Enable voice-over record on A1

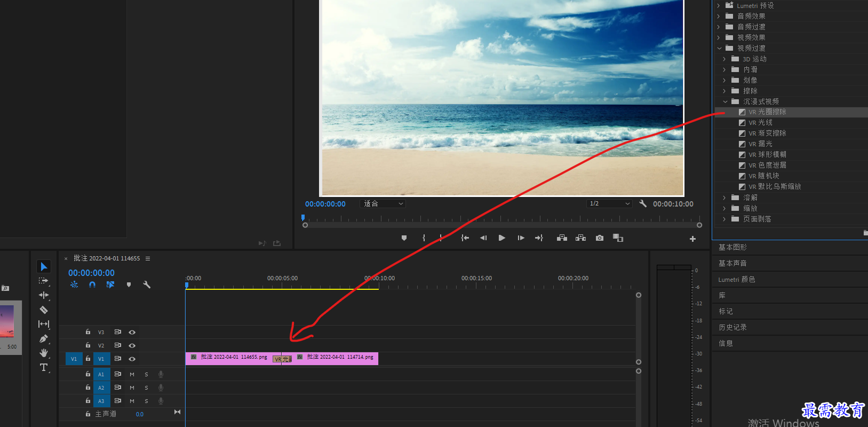[161, 374]
